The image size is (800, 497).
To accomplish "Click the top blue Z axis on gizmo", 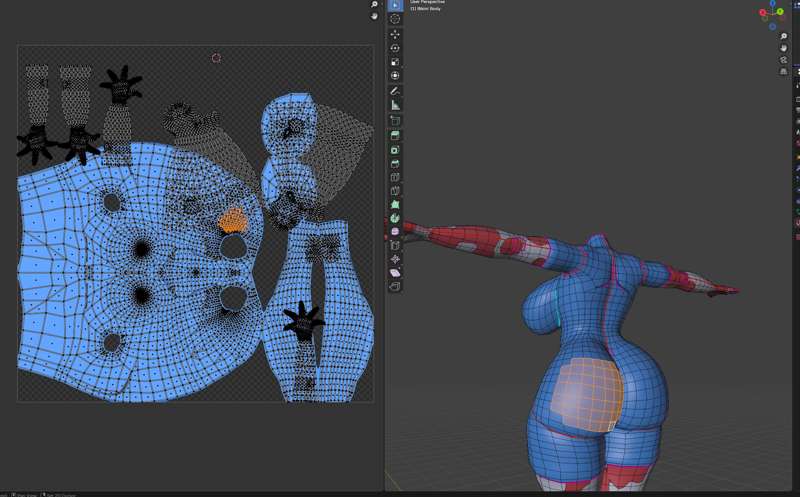I will 772,3.
